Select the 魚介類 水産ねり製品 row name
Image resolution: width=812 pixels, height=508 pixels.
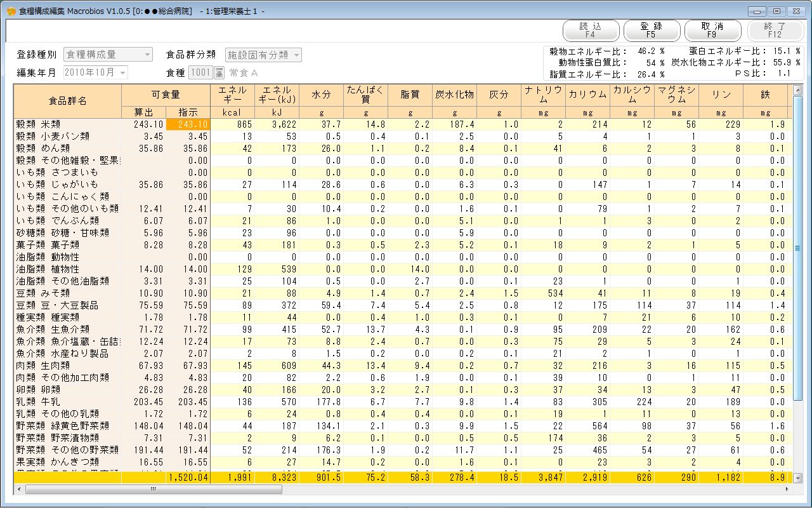[x=68, y=353]
